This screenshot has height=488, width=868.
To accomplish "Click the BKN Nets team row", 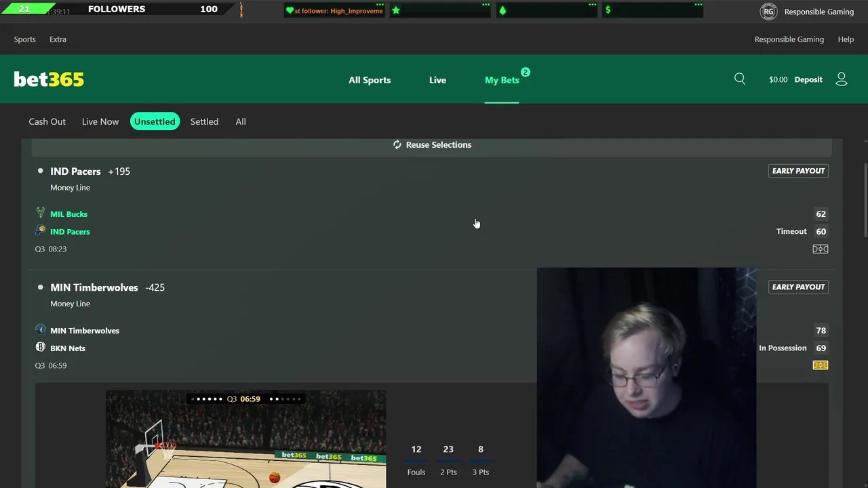I will tap(68, 348).
